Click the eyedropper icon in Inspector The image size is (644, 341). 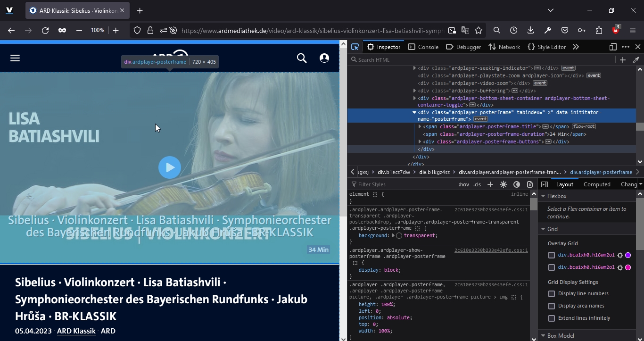point(636,60)
